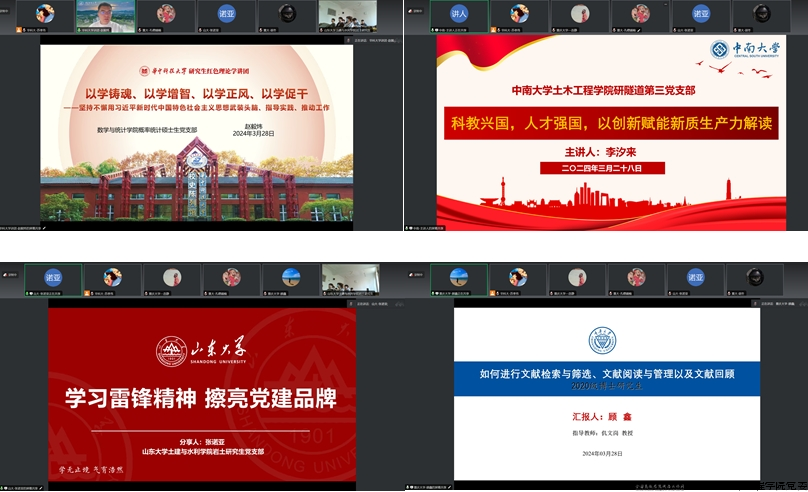The width and height of the screenshot is (808, 492).
Task: Click the 学习雷锋精神 shared slide
Action: pyautogui.click(x=202, y=395)
